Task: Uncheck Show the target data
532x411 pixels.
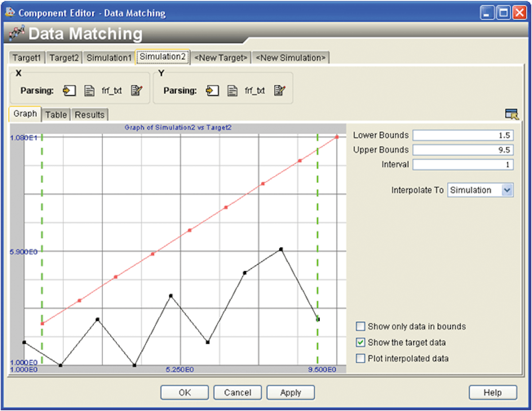Action: 360,342
